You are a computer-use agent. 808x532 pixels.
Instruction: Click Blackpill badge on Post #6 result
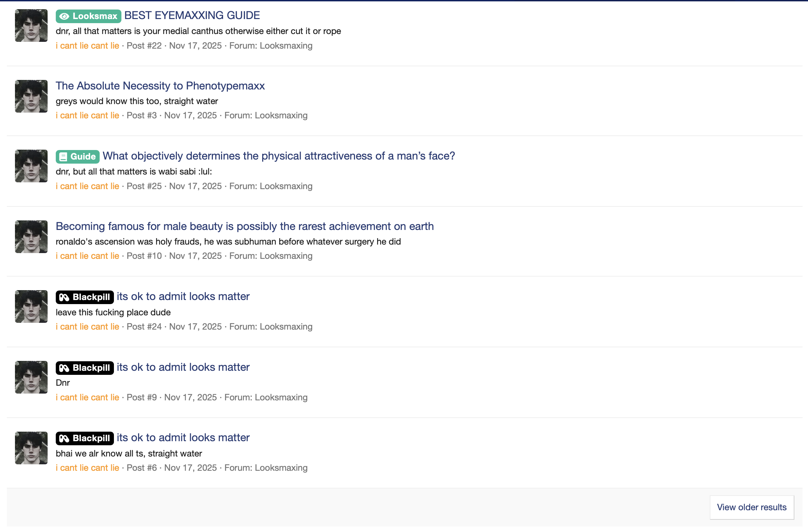coord(85,438)
